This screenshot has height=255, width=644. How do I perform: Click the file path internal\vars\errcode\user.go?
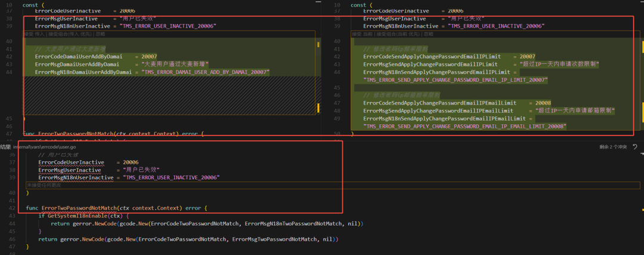(44, 146)
